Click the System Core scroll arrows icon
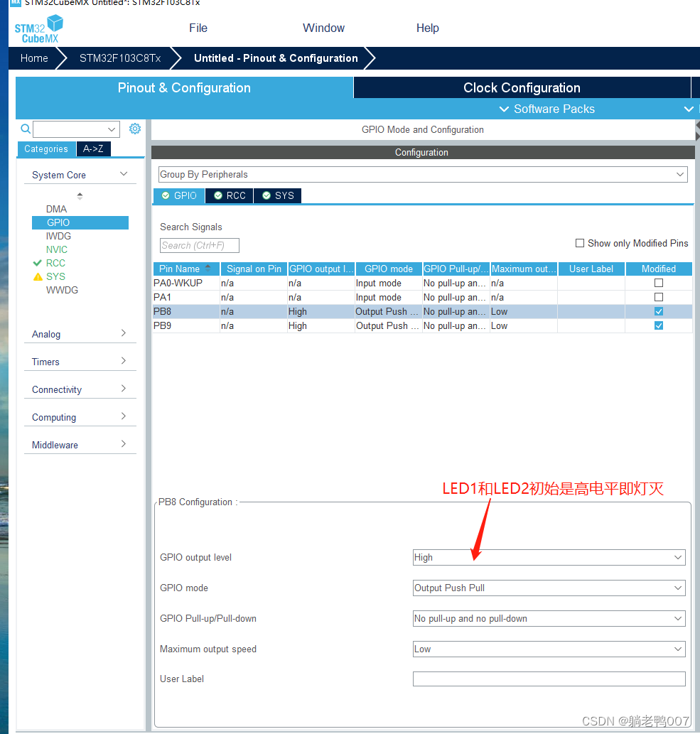This screenshot has width=700, height=734. click(80, 195)
